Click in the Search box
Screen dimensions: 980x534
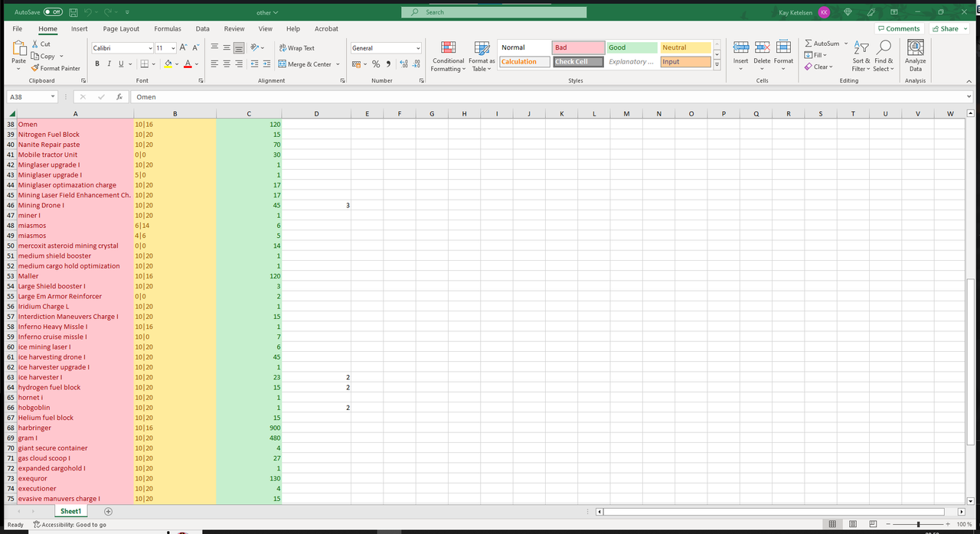pos(494,12)
